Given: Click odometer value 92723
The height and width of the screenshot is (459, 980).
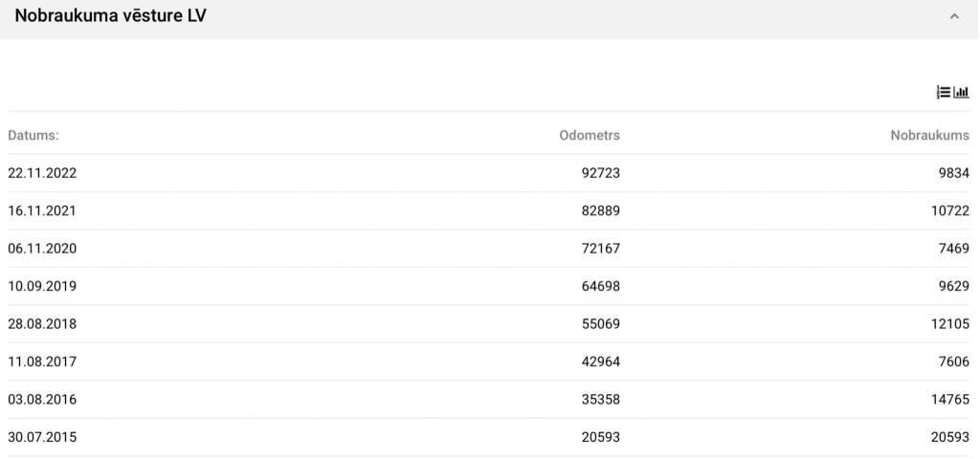Looking at the screenshot, I should [600, 173].
